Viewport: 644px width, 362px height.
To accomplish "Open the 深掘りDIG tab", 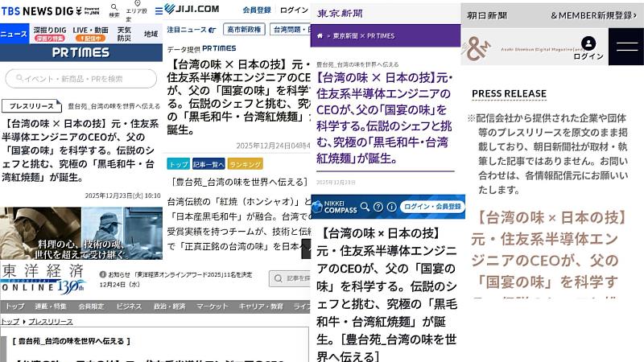I will pos(50,34).
